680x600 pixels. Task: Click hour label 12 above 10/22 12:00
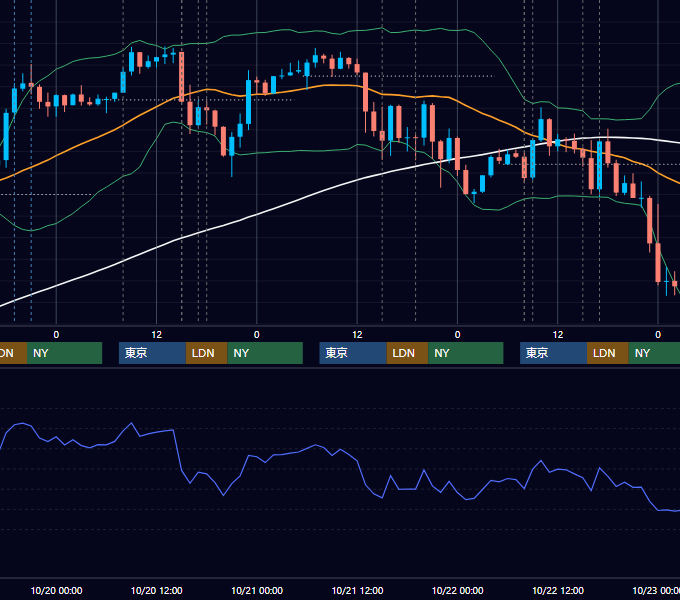coord(558,335)
